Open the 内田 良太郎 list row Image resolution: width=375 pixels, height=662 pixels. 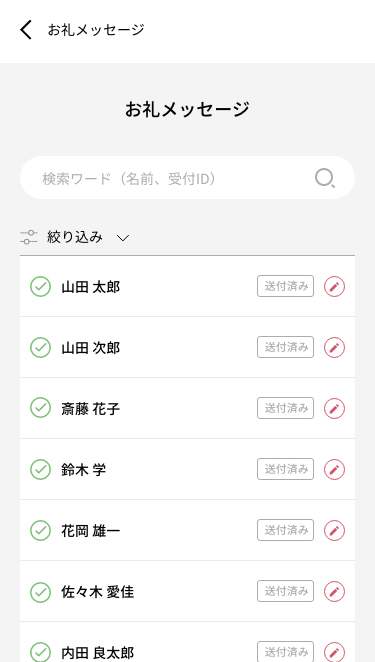tap(188, 642)
